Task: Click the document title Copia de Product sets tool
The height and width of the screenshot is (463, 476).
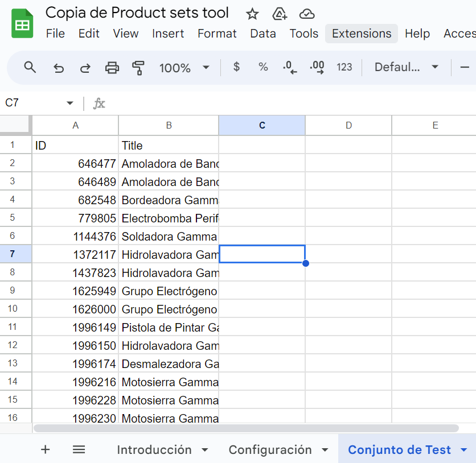Action: pyautogui.click(x=137, y=13)
